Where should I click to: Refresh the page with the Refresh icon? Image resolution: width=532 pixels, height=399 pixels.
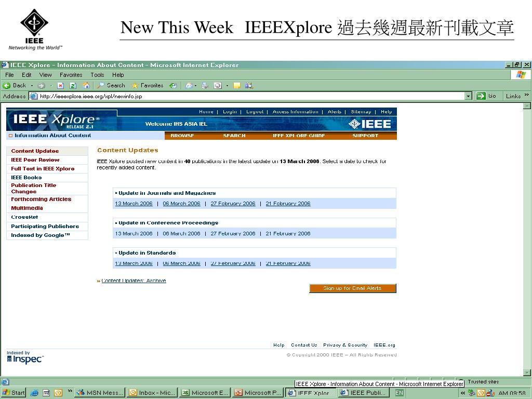point(73,86)
